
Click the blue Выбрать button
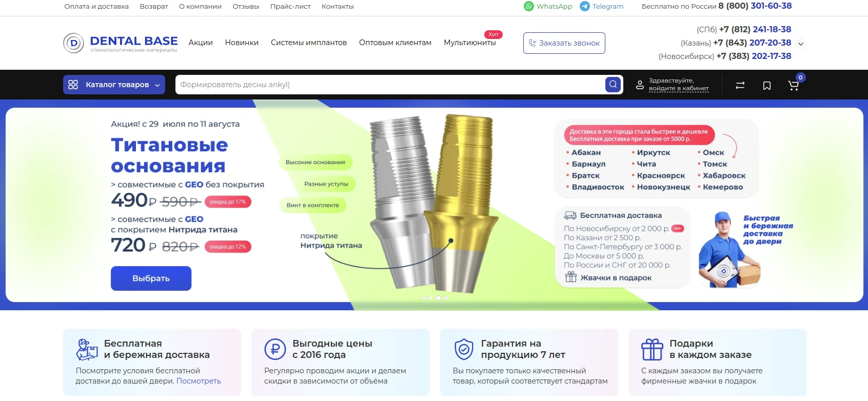[x=151, y=278]
